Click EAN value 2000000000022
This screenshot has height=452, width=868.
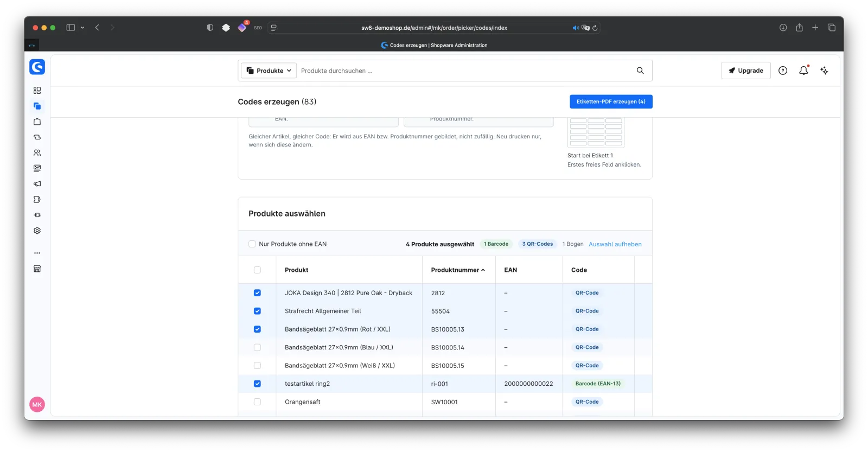point(528,384)
